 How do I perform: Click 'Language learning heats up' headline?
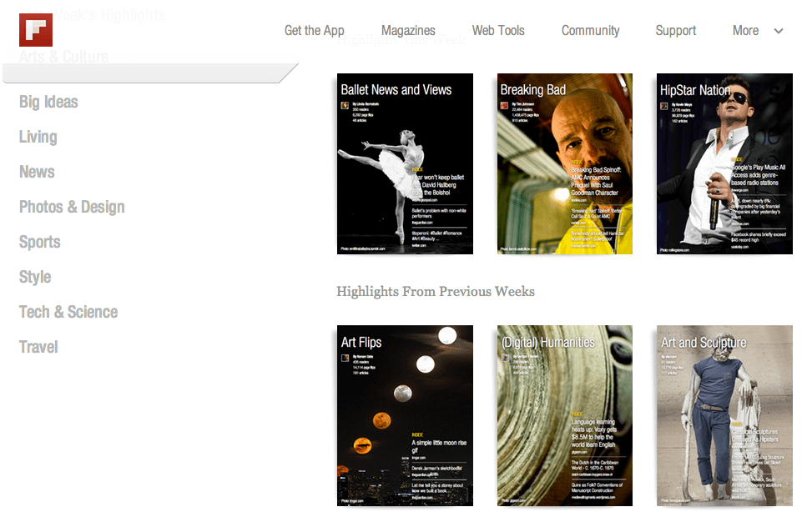pyautogui.click(x=594, y=434)
